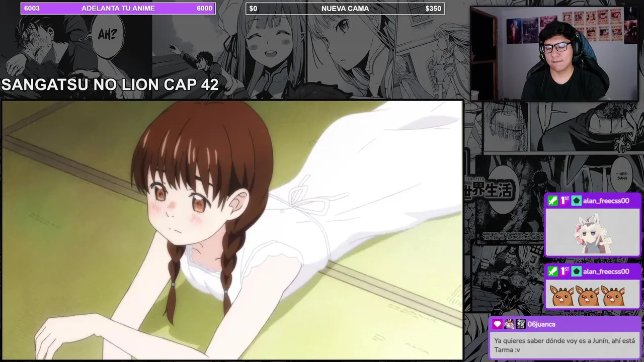Select the 6003 current goal value
Screen dimensions: 644x362
32,9
